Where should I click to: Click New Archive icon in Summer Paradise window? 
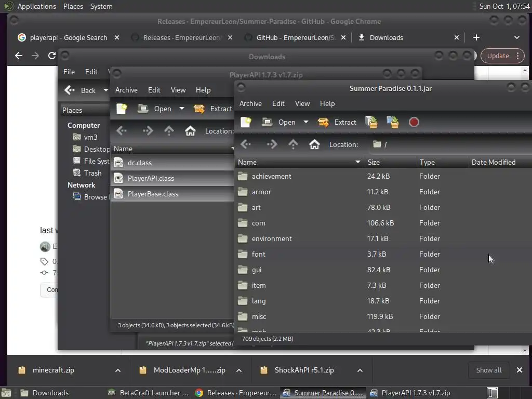(x=246, y=122)
